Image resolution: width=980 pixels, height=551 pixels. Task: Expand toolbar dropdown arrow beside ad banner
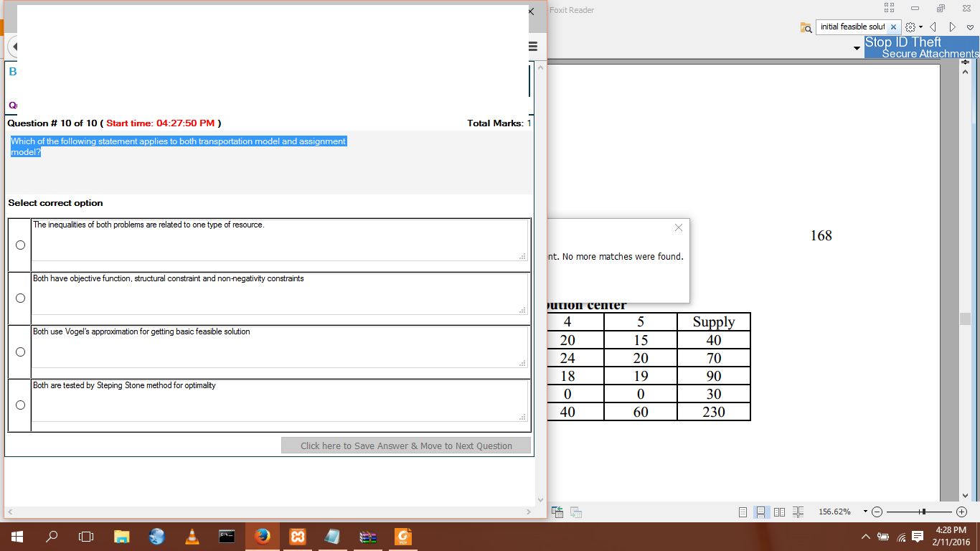[857, 49]
